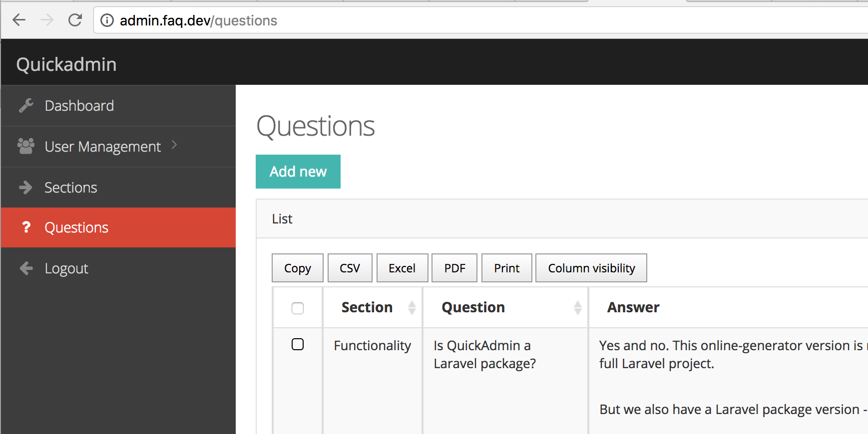
Task: Reload the page with refresh icon
Action: click(75, 20)
